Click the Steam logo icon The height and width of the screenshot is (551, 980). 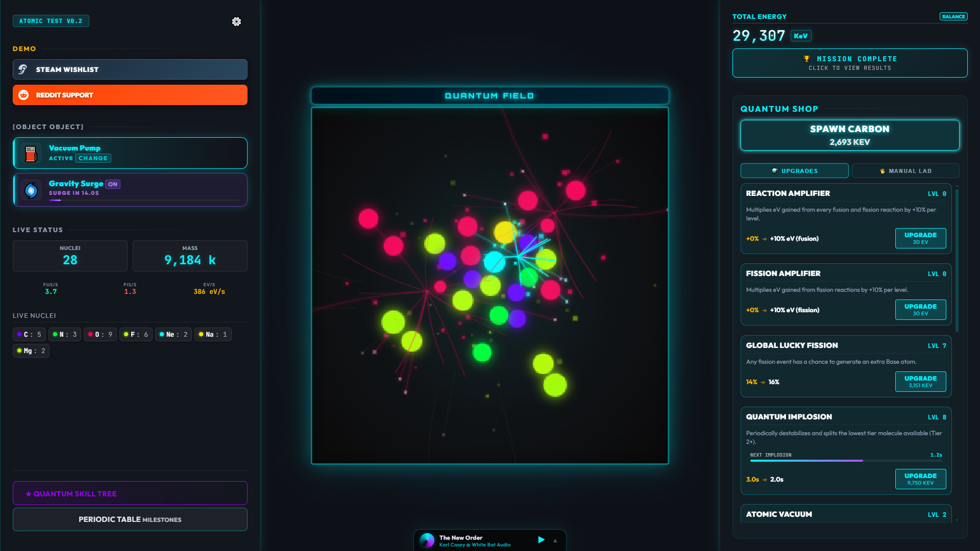(23, 69)
